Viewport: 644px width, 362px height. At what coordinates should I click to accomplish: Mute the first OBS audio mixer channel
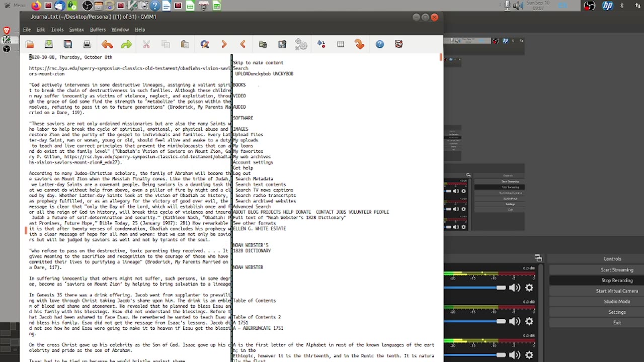[x=514, y=288]
